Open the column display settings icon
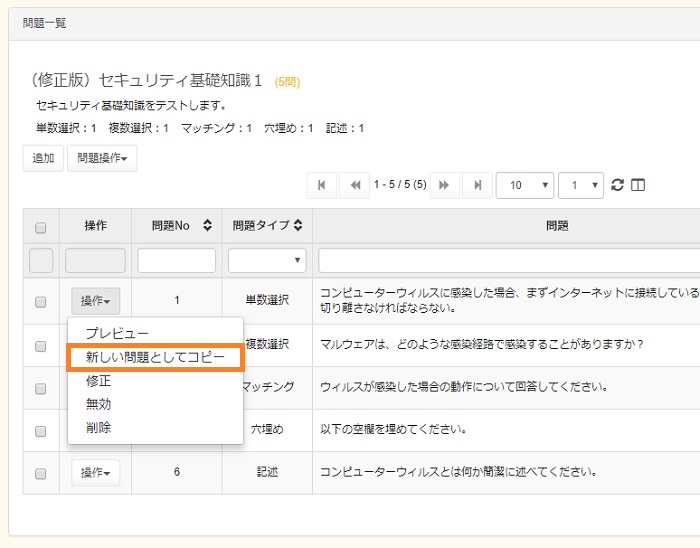The height and width of the screenshot is (548, 700). (x=638, y=185)
